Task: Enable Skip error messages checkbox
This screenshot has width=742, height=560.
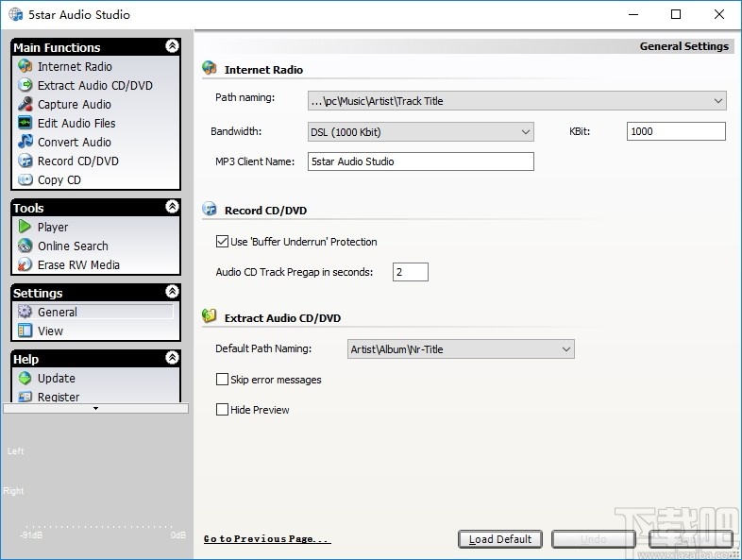Action: coord(222,380)
